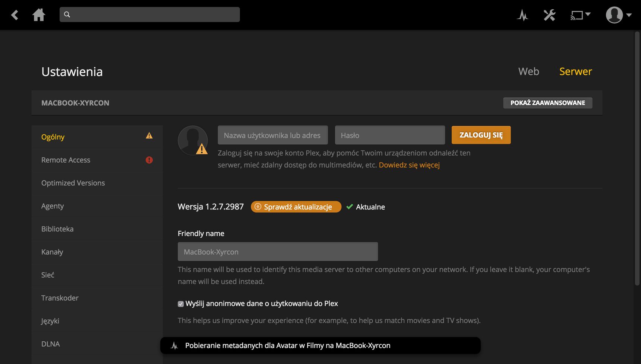Focus the Hasło password field

pos(390,135)
